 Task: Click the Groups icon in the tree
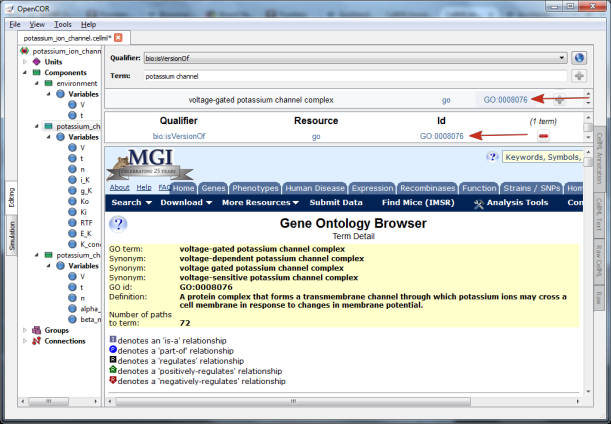click(x=37, y=330)
